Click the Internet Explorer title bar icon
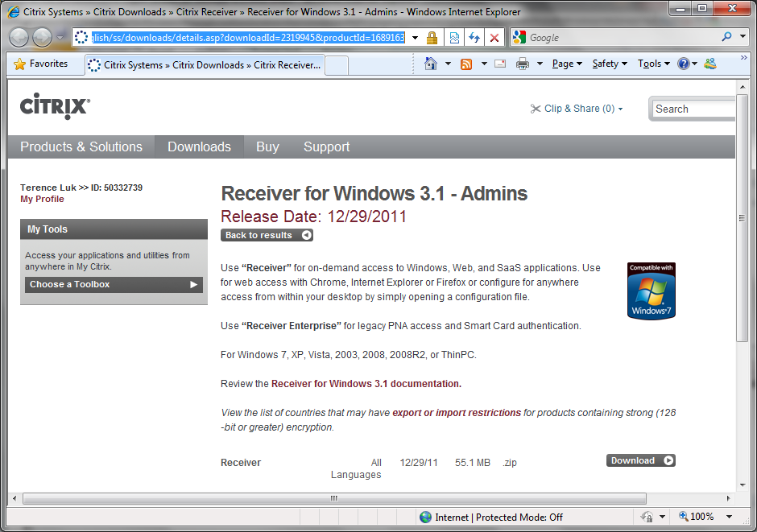 click(14, 11)
